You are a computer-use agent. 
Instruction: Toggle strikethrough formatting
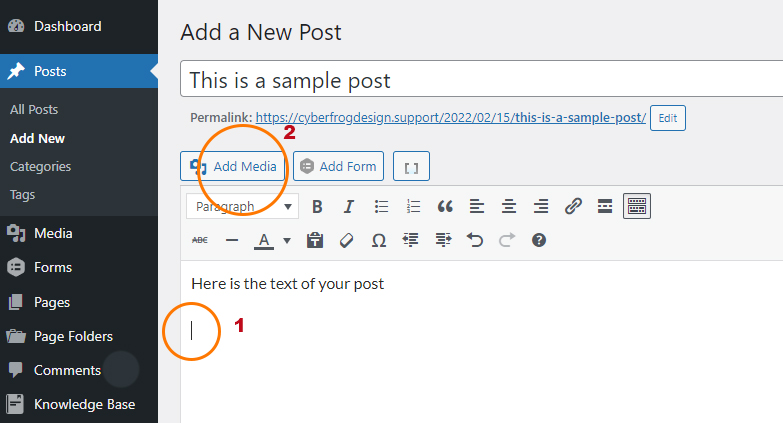[200, 240]
